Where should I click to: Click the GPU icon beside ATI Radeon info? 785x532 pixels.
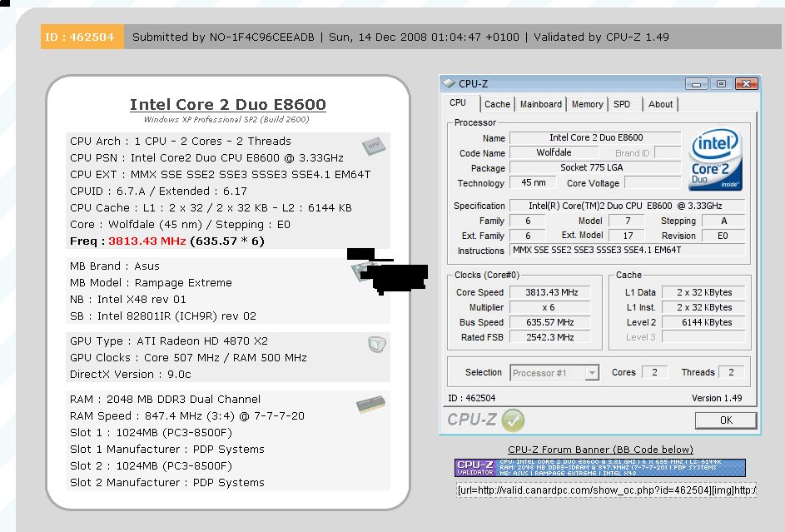pyautogui.click(x=375, y=344)
